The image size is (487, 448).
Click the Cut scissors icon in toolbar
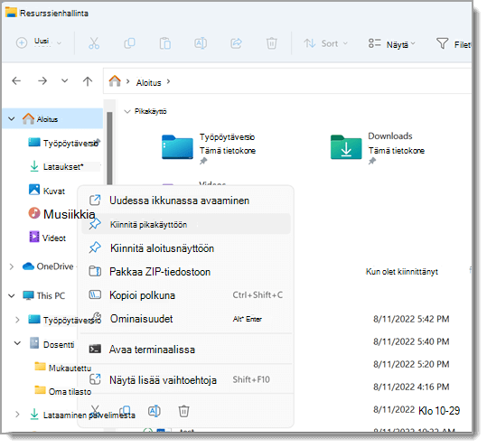point(93,43)
